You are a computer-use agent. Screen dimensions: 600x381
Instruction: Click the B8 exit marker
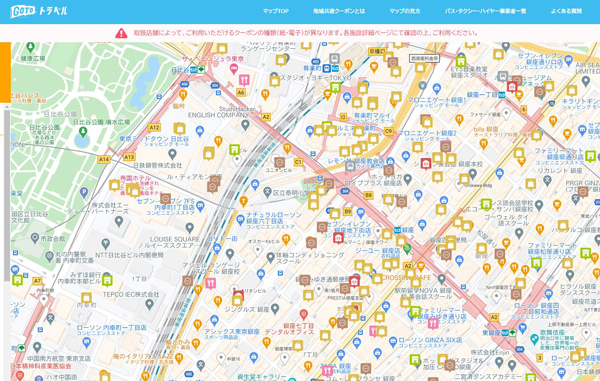[368, 195]
